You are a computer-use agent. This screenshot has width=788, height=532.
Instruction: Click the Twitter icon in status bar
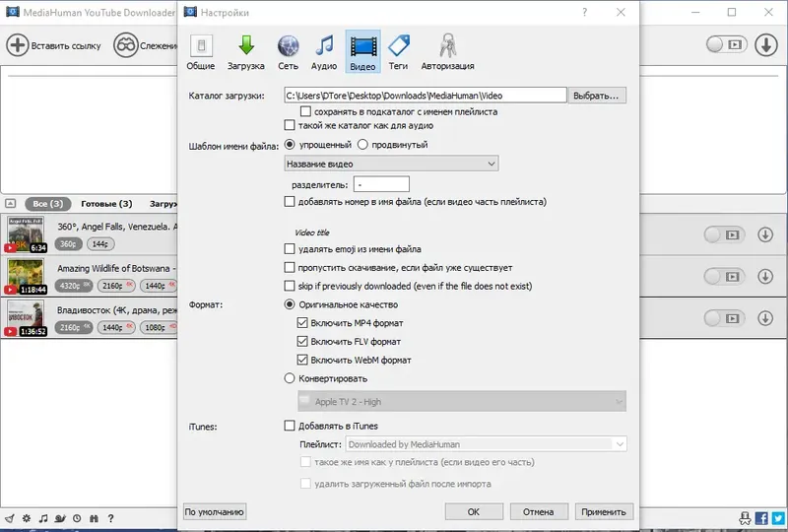tap(778, 518)
